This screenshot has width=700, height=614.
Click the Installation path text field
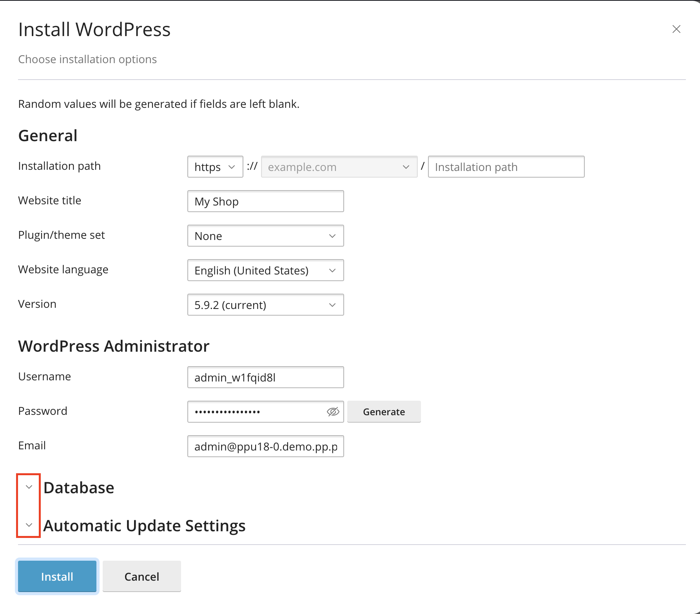(506, 167)
